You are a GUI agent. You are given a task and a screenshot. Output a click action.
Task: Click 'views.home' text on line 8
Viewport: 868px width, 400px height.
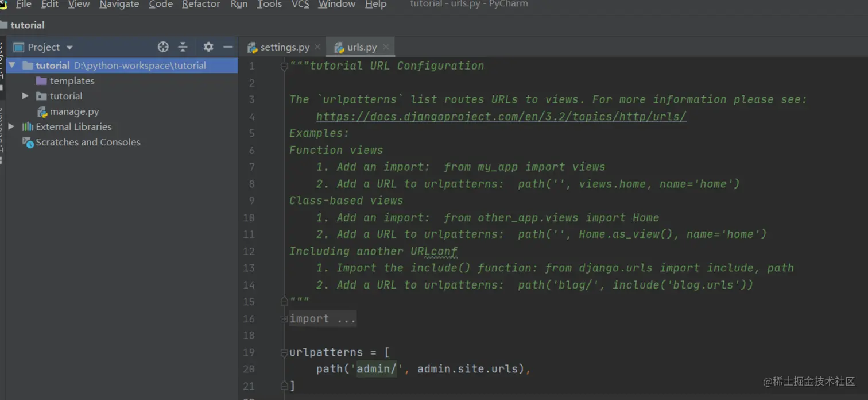click(612, 184)
